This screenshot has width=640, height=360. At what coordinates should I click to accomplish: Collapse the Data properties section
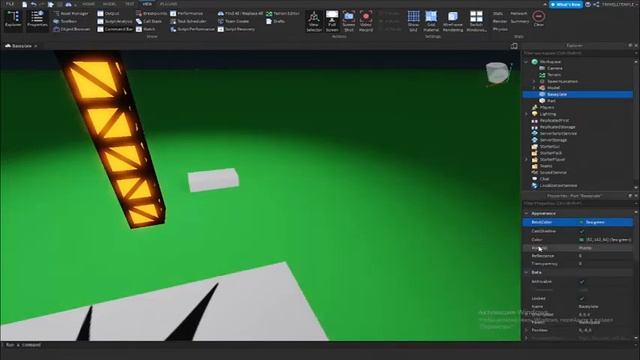(527, 272)
